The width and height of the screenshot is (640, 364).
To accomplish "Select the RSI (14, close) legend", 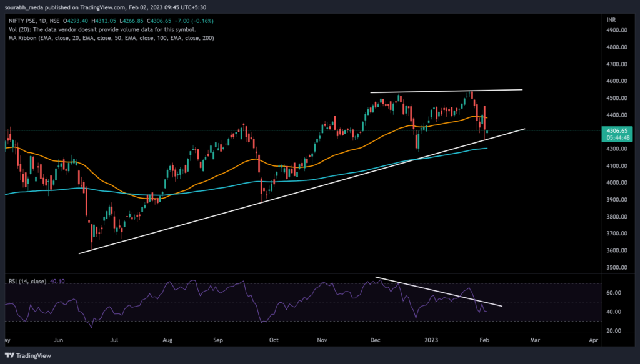I will tap(27, 281).
